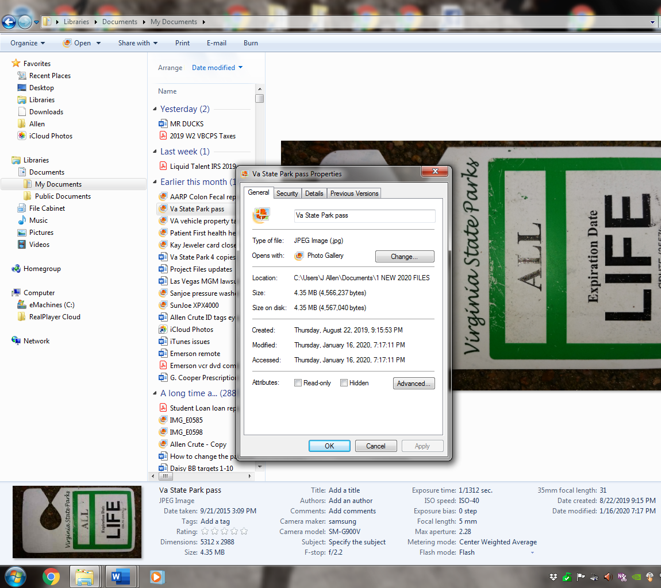Collapse the Yesterday (2) group
661x588 pixels.
[x=155, y=109]
